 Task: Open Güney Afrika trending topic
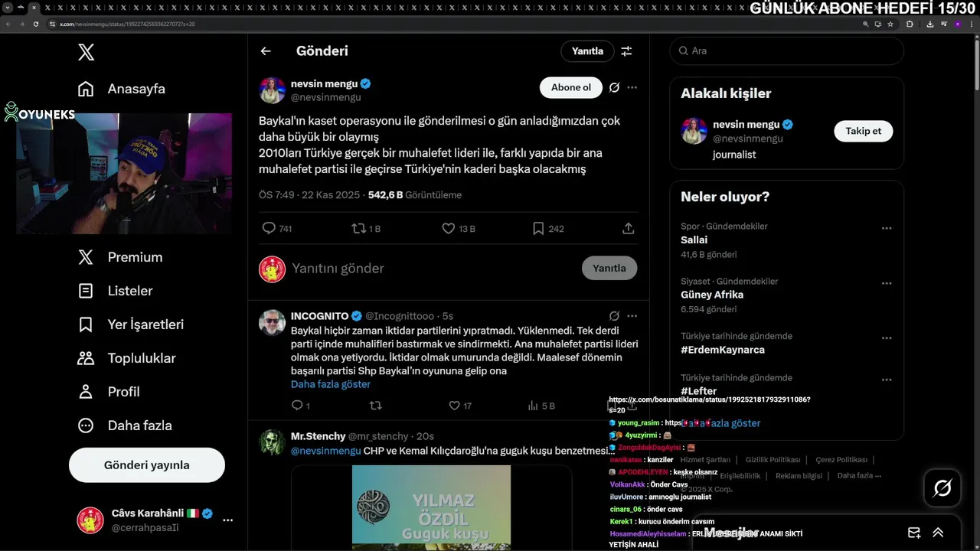[712, 295]
